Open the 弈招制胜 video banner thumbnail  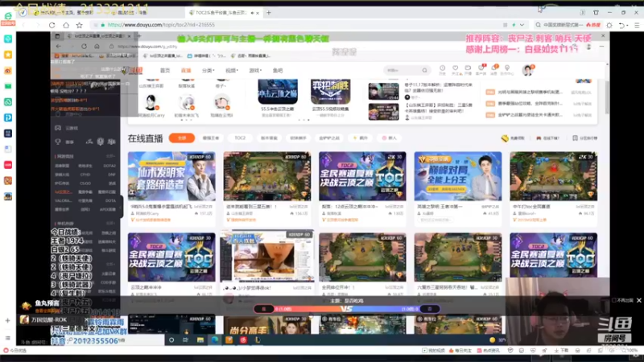point(331,92)
